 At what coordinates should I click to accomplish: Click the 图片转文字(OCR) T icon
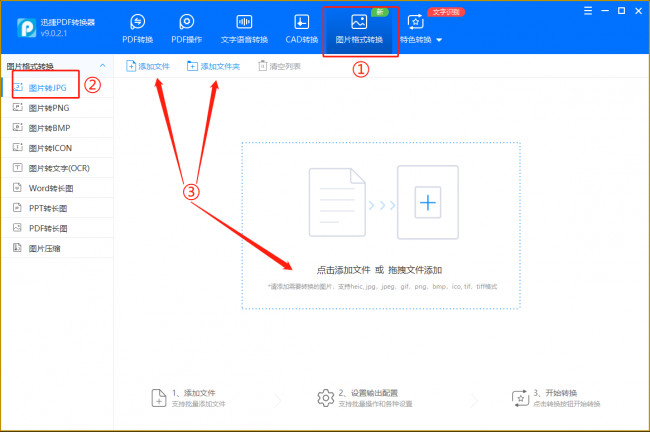17,167
